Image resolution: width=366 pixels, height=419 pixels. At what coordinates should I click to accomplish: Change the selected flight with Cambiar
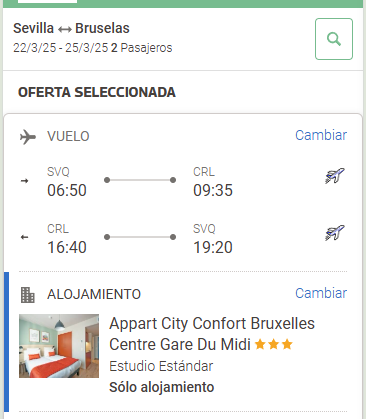pos(321,135)
